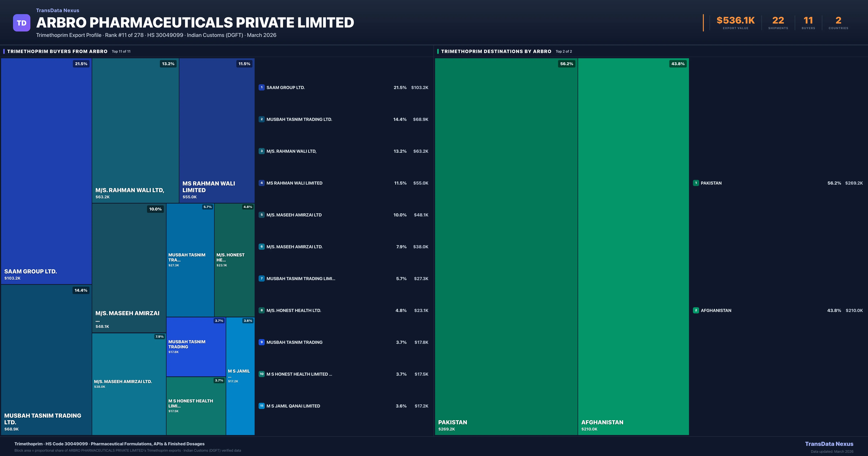
Task: Click the TransData Nexus header link
Action: point(58,10)
